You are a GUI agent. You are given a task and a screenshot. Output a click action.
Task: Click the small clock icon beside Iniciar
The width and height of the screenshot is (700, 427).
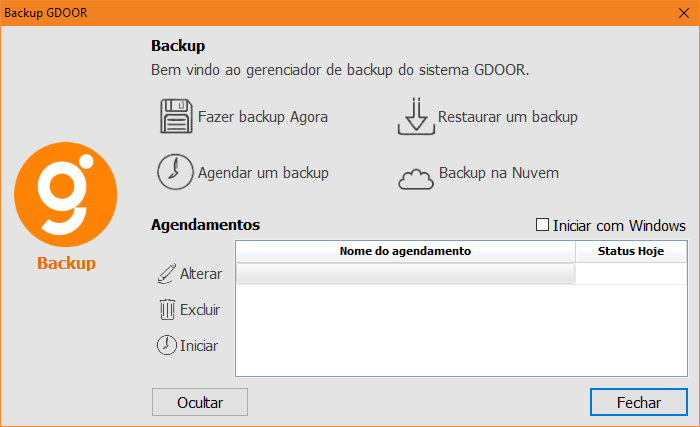click(x=166, y=346)
